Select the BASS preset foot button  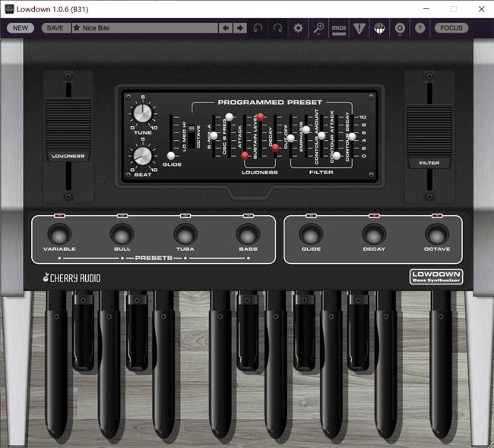point(249,235)
